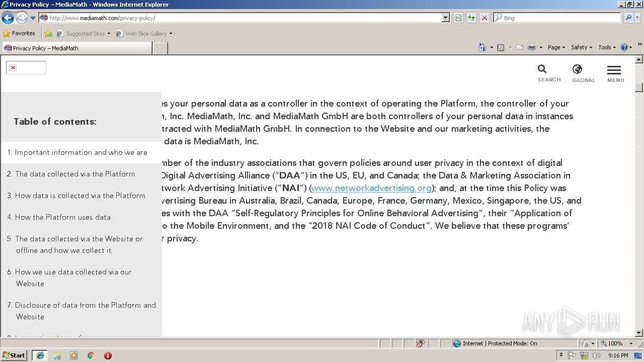Click the Stop loading icon
Image resolution: width=644 pixels, height=362 pixels.
pyautogui.click(x=485, y=18)
